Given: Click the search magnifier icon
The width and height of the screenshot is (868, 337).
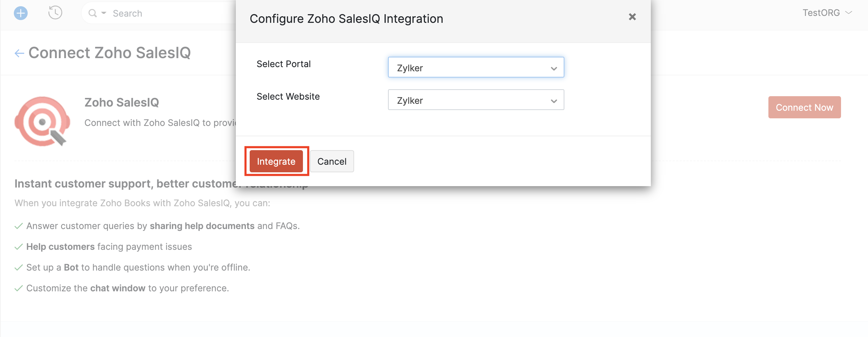Looking at the screenshot, I should (92, 13).
